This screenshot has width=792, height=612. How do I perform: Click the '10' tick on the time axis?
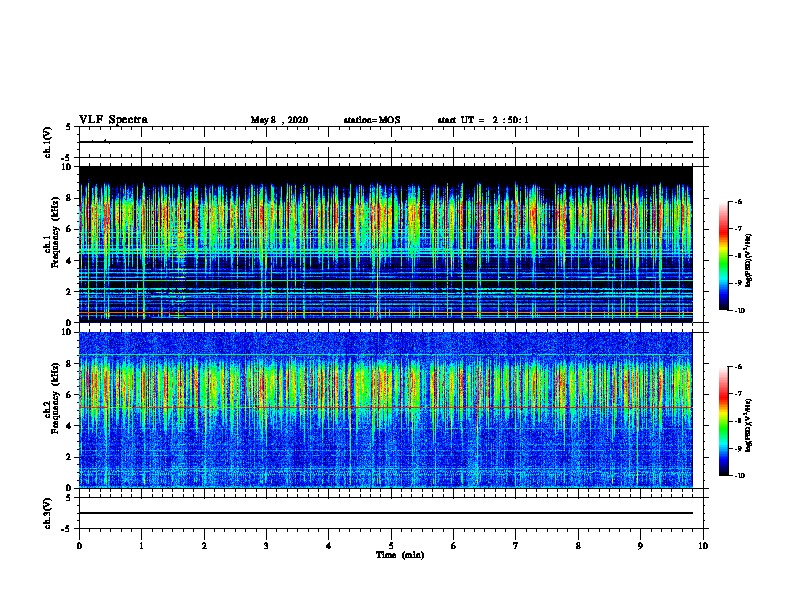(703, 546)
